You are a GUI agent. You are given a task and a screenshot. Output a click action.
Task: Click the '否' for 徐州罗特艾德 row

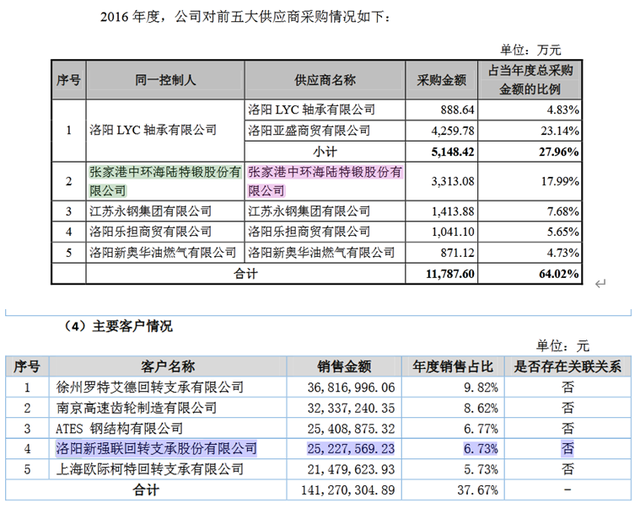point(568,387)
